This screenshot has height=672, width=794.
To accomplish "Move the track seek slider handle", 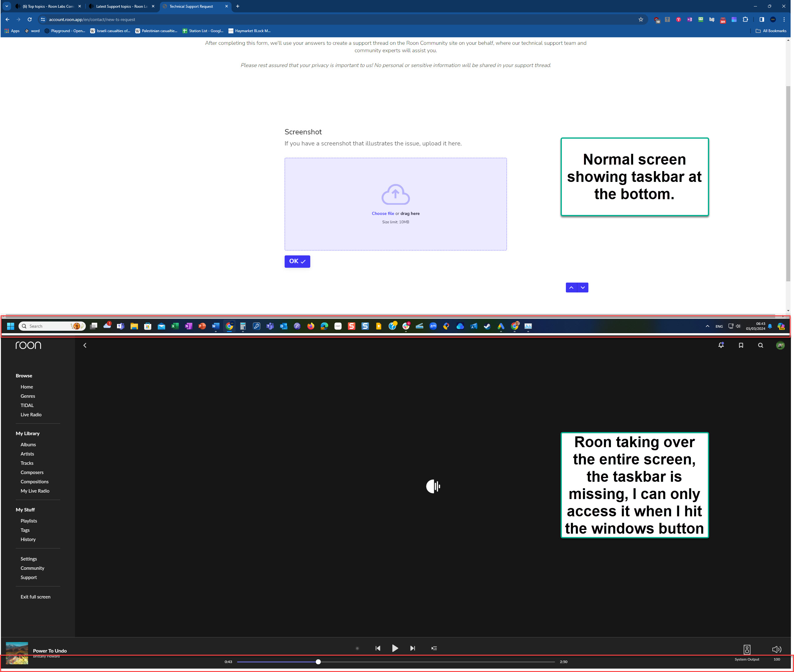I will point(318,662).
